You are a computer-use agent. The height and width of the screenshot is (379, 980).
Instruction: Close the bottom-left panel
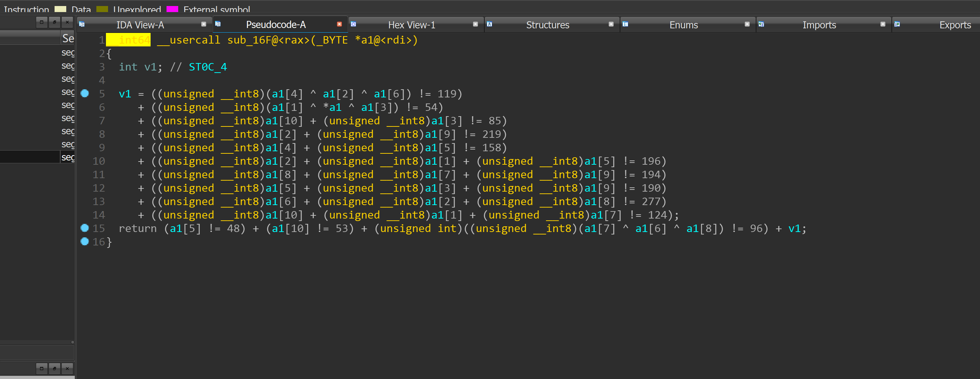[67, 368]
